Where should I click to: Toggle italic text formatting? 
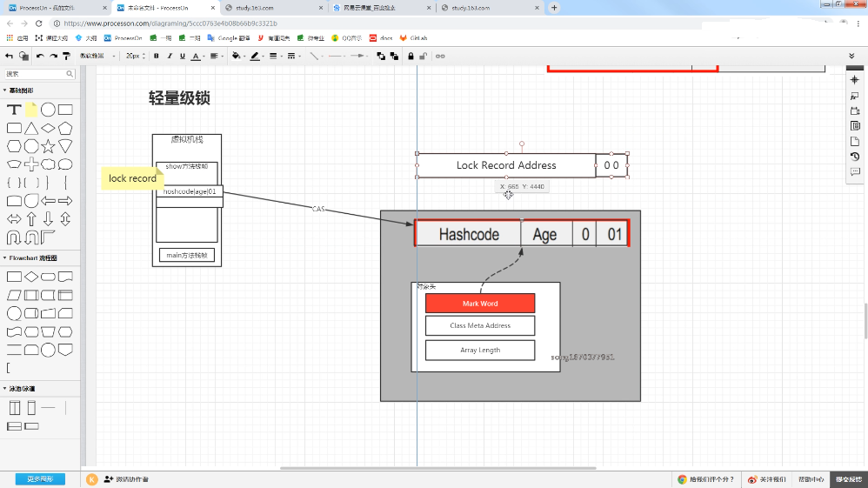point(170,56)
